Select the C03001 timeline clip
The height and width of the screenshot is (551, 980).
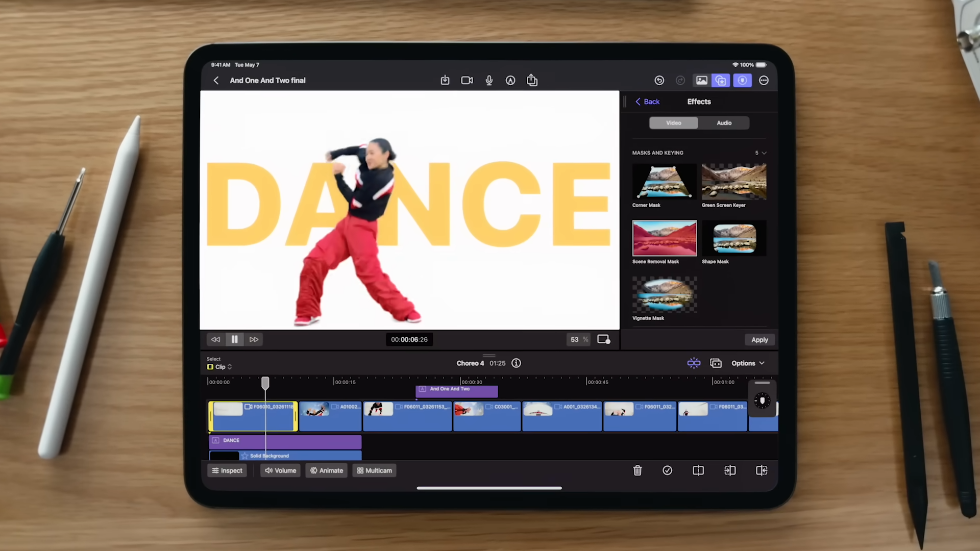(487, 416)
